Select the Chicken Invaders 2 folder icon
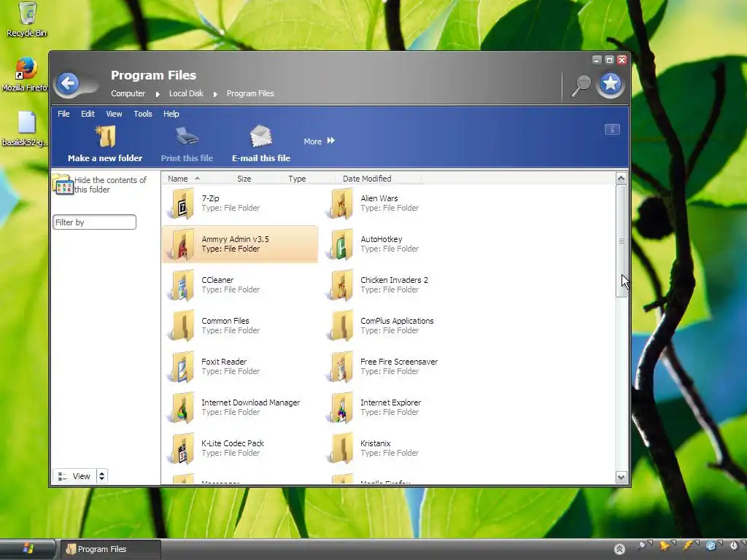This screenshot has height=560, width=747. (x=341, y=286)
